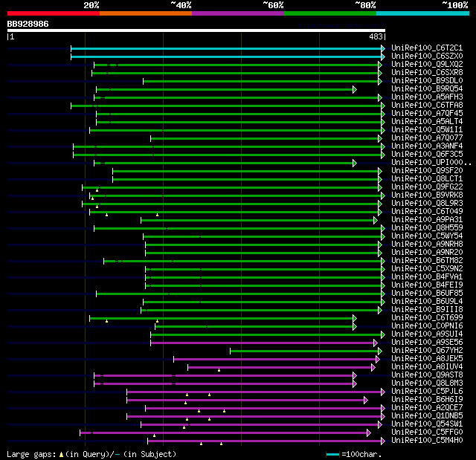Click the UniRef100_Q5W1I1 text
The height and width of the screenshot is (460, 476).
click(x=427, y=130)
